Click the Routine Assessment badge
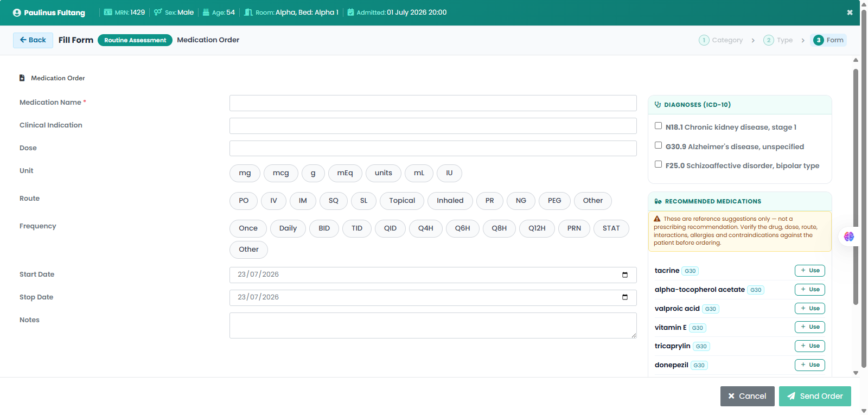Image resolution: width=868 pixels, height=415 pixels. [135, 40]
